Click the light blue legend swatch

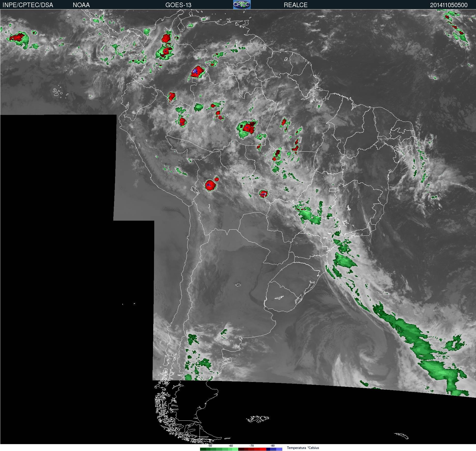[x=279, y=449]
